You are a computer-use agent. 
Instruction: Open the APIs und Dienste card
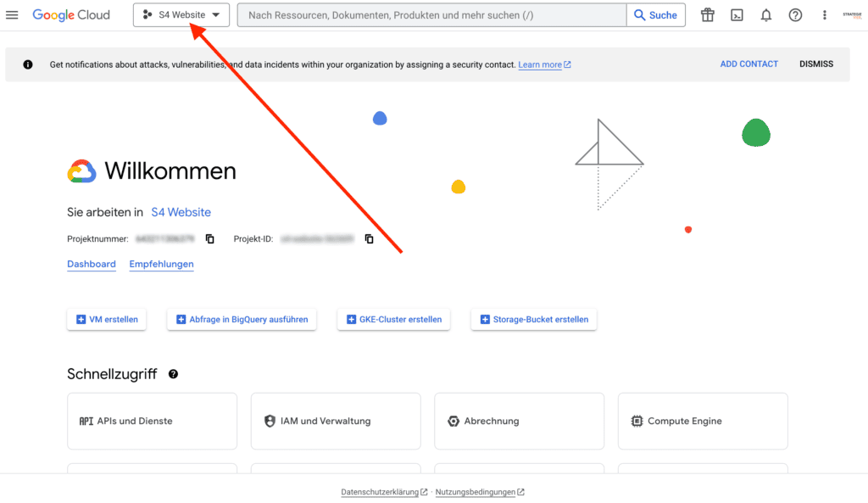coord(153,421)
